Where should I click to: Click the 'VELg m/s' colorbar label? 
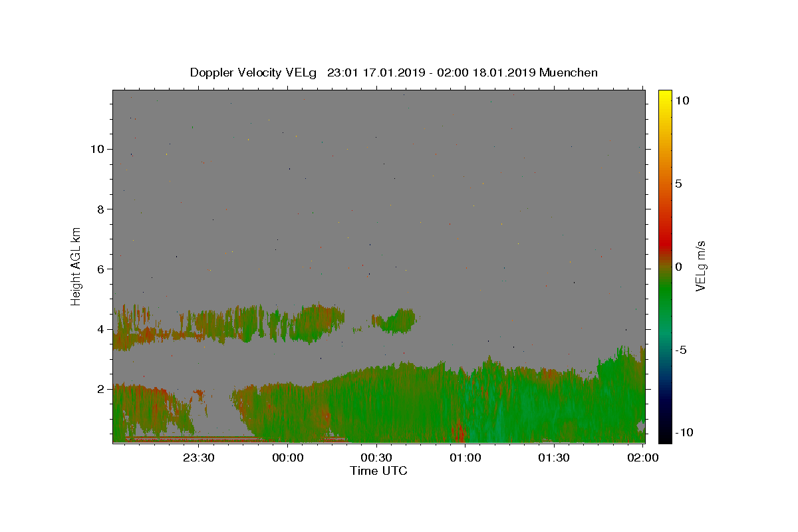700,266
